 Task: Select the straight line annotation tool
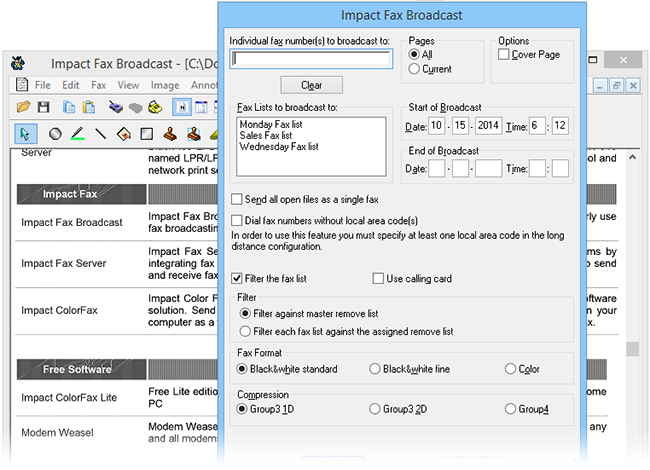point(101,133)
